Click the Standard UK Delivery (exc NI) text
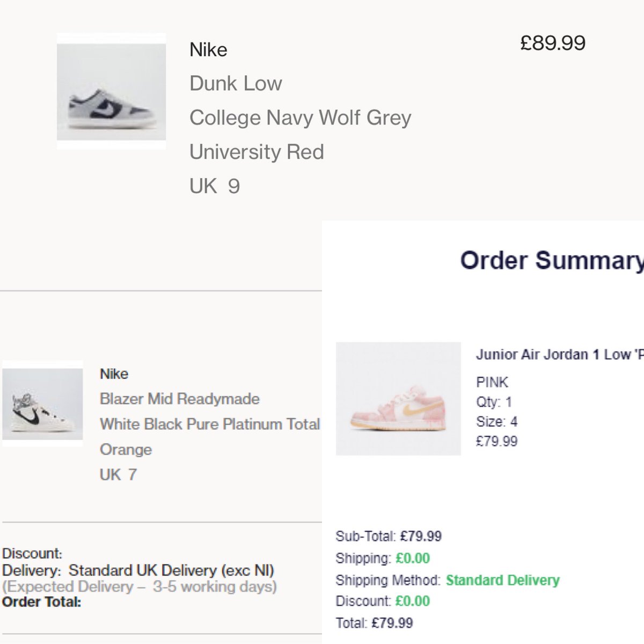This screenshot has height=644, width=644. [171, 570]
